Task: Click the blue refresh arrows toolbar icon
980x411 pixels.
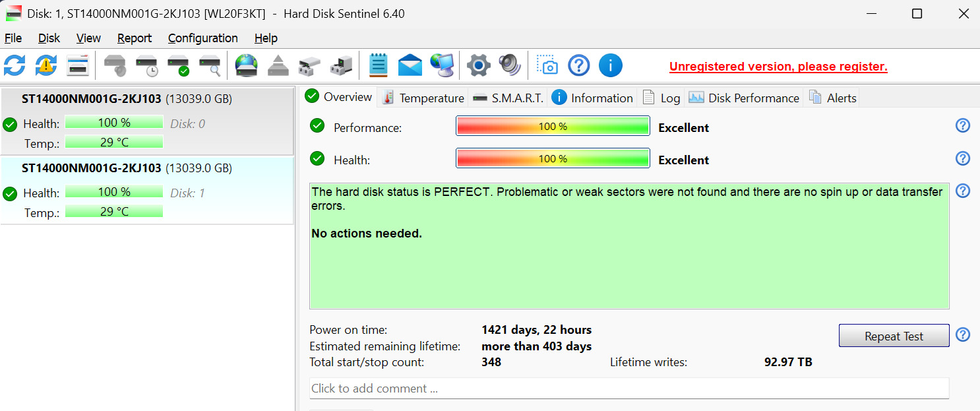Action: [x=15, y=65]
